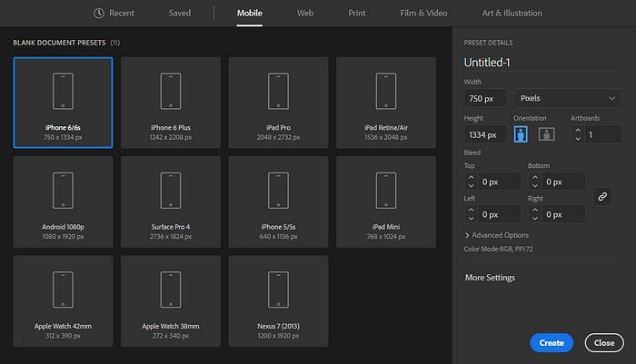Select the Mobile tab
The width and height of the screenshot is (636, 364).
point(250,14)
